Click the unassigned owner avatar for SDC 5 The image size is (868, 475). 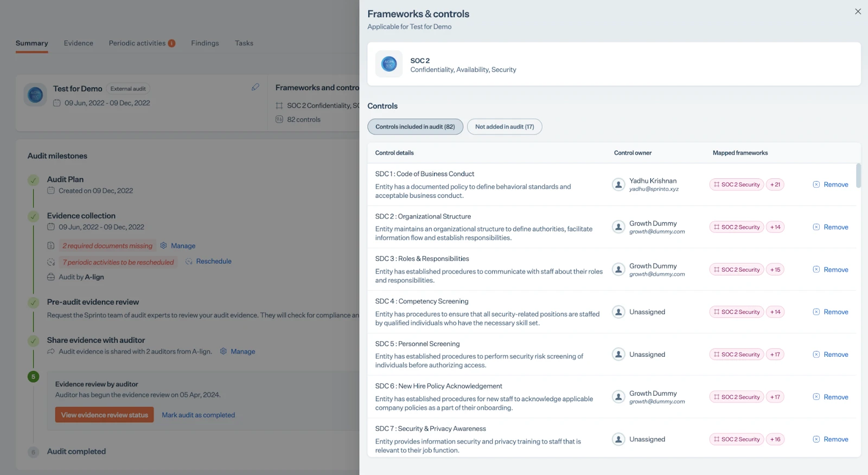click(618, 355)
